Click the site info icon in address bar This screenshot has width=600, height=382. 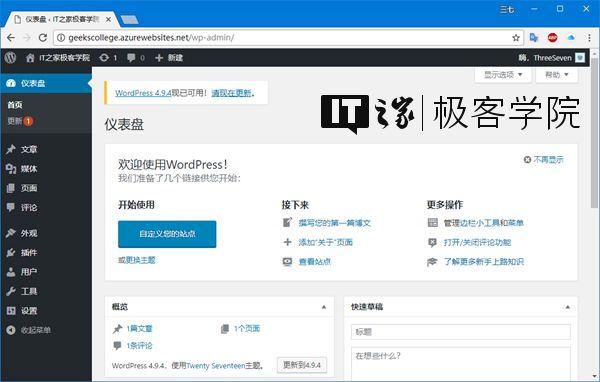pyautogui.click(x=61, y=38)
